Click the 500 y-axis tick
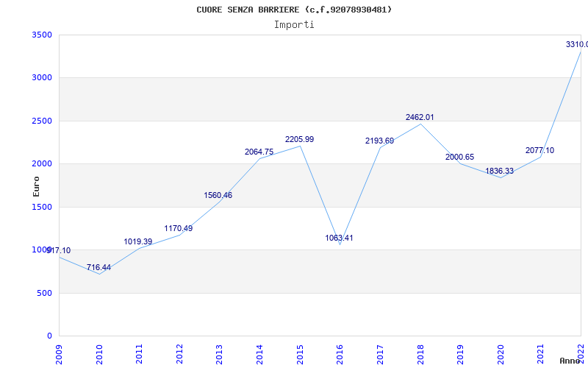588x368 pixels. [44, 293]
